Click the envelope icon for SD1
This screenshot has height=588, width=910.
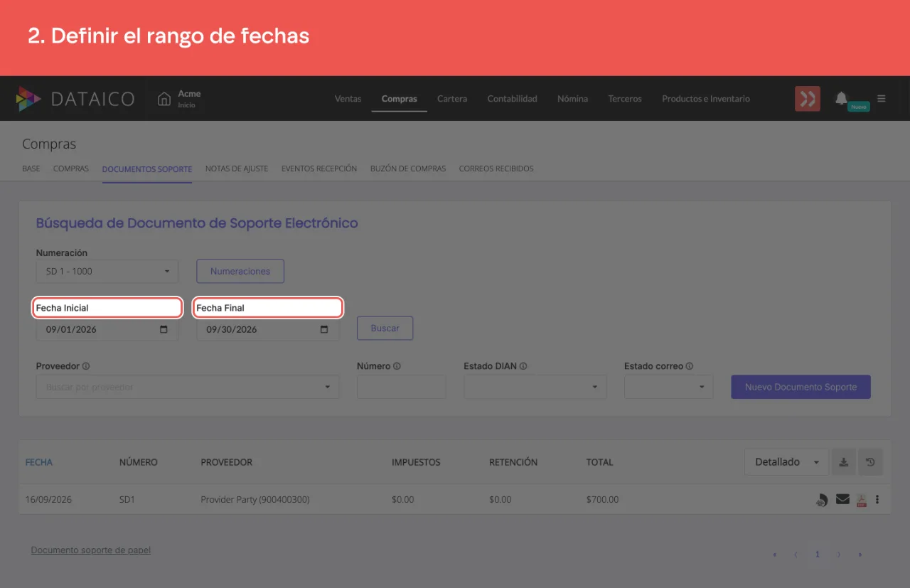click(x=842, y=499)
